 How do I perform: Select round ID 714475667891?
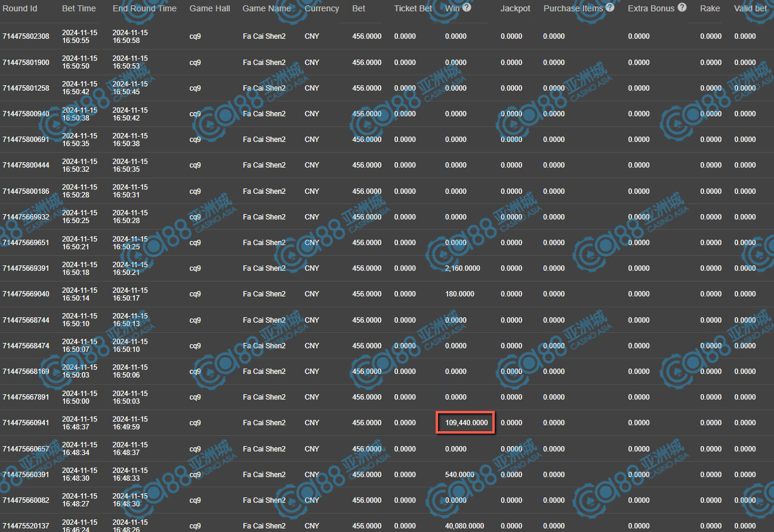pos(26,397)
